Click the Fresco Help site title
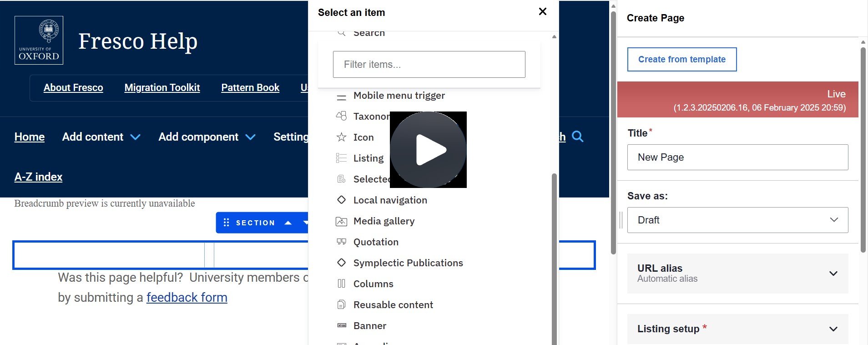This screenshot has height=345, width=868. [x=138, y=41]
